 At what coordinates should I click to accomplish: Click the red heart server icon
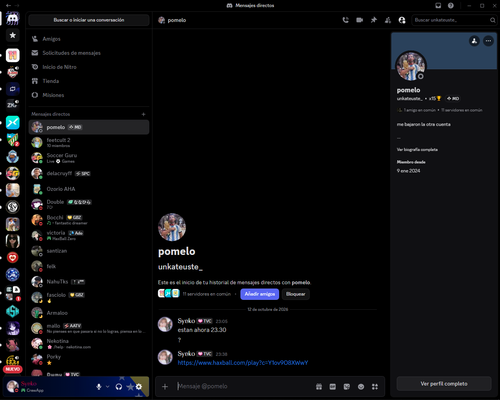point(13,258)
